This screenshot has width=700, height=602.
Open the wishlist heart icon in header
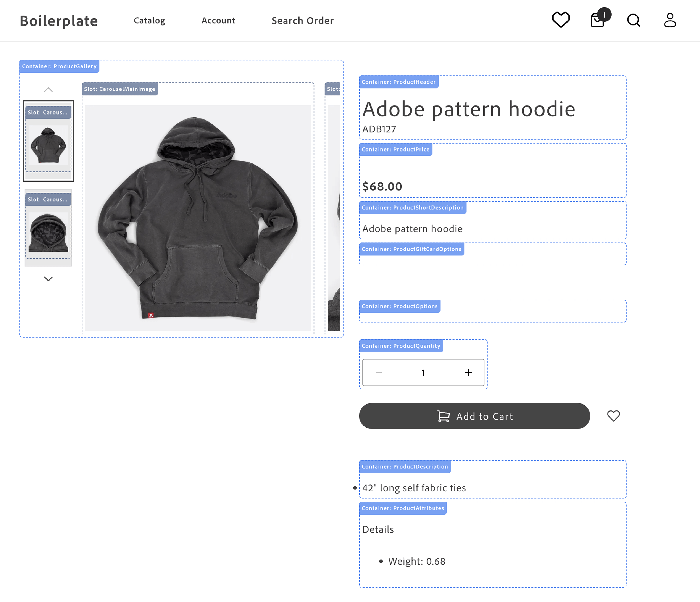point(561,20)
